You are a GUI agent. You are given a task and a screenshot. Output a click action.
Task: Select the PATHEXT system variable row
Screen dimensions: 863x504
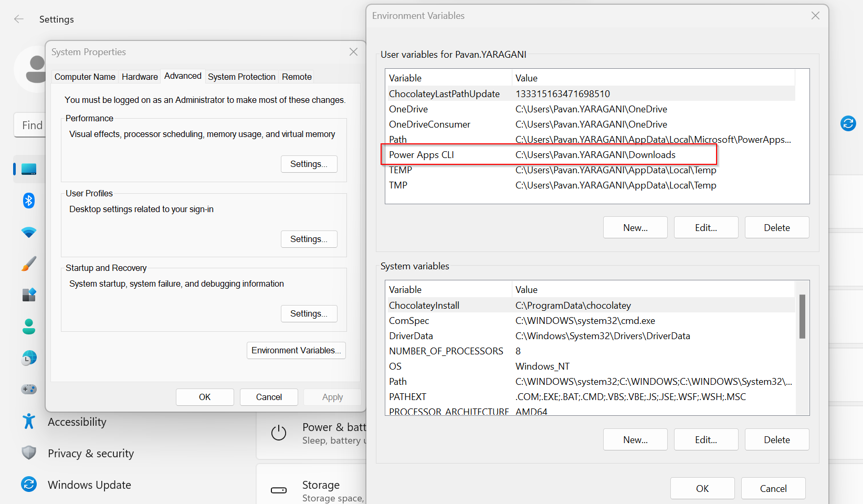(591, 397)
